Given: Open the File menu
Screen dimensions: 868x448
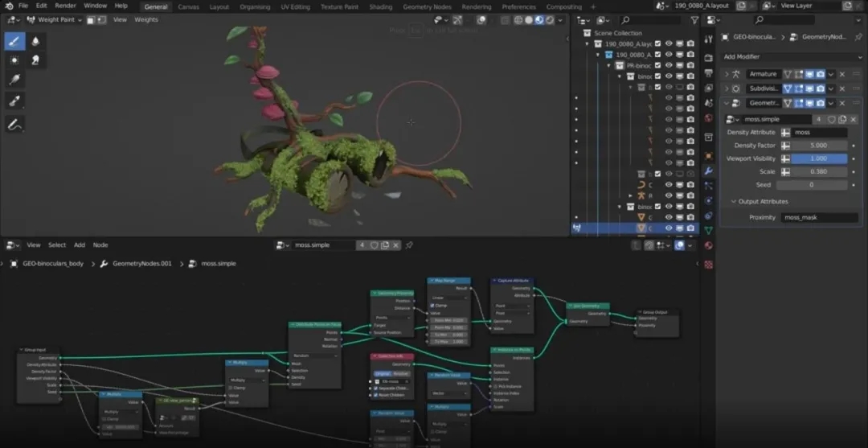Looking at the screenshot, I should point(23,6).
